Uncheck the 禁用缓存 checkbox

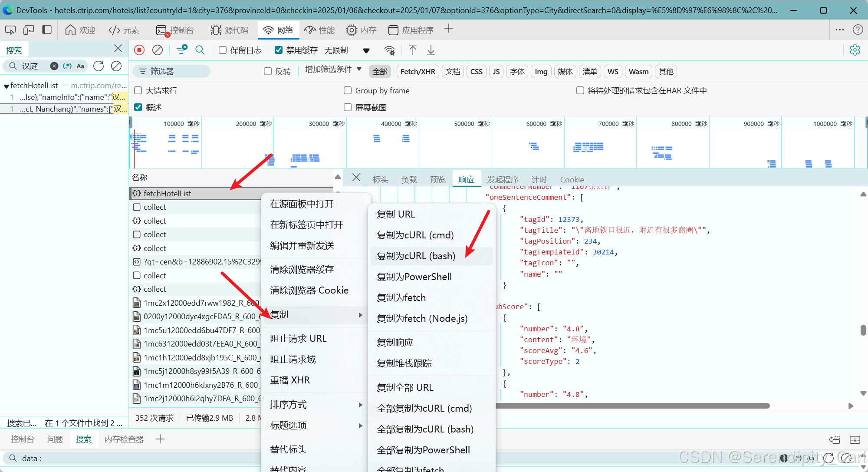(279, 50)
